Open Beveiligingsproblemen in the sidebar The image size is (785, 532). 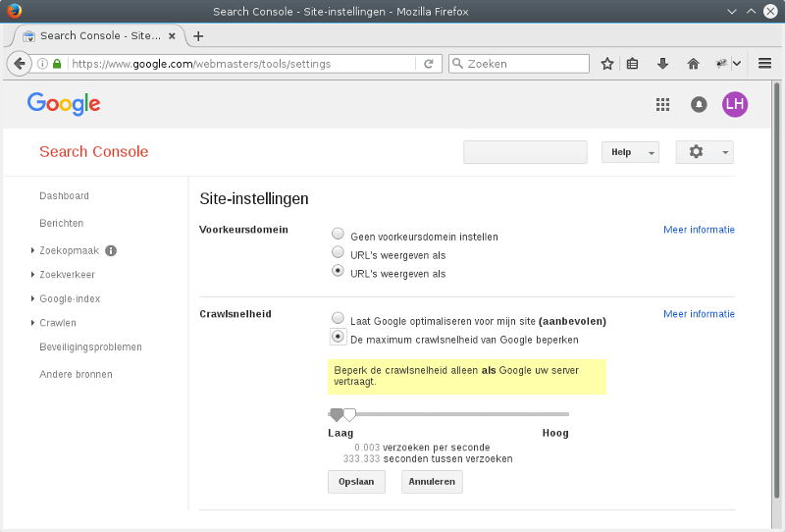click(90, 347)
